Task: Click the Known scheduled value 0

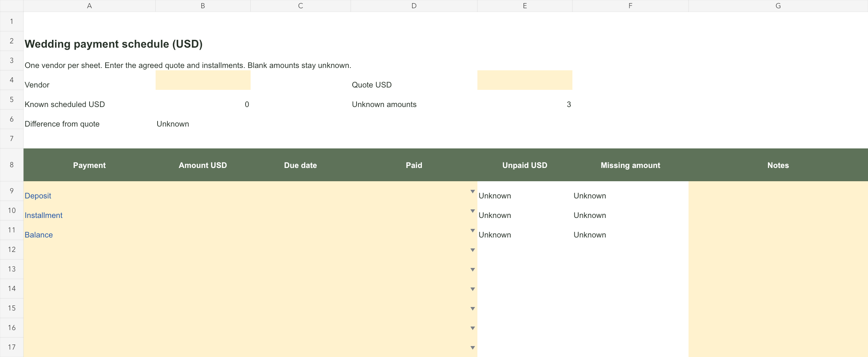Action: click(x=247, y=104)
